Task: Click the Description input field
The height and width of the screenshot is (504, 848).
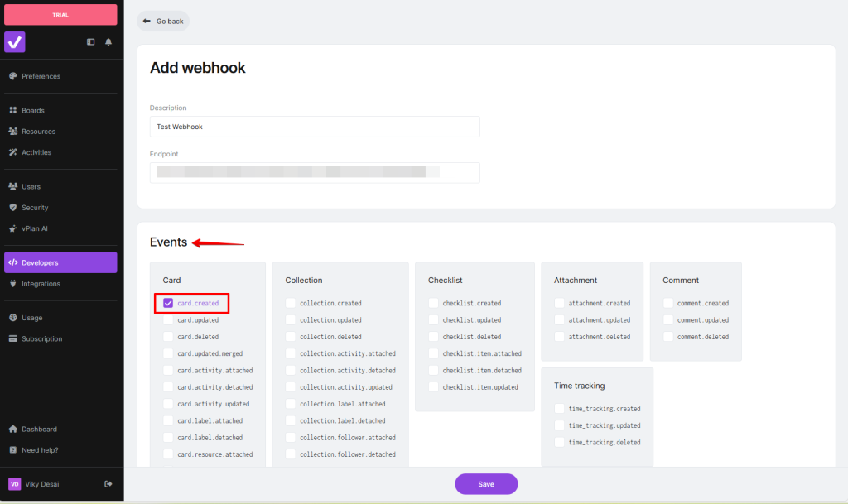Action: (x=315, y=127)
